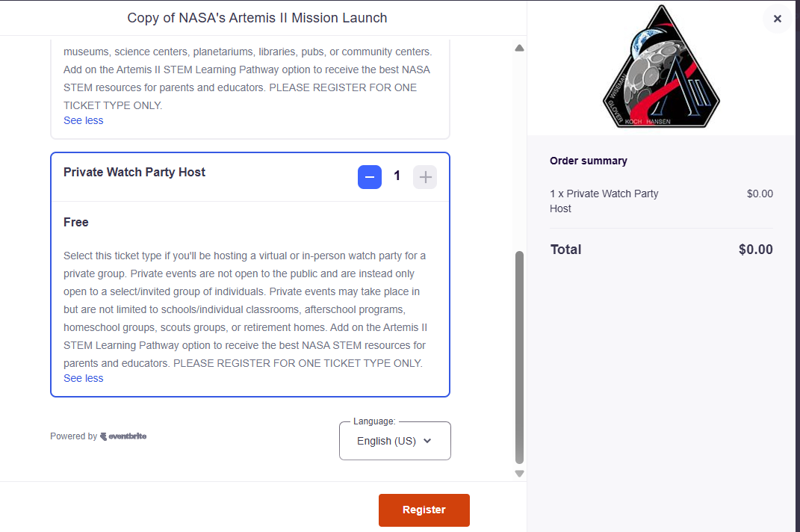Image resolution: width=800 pixels, height=532 pixels.
Task: Click the ticket list scrollbar thumb
Action: (x=519, y=357)
